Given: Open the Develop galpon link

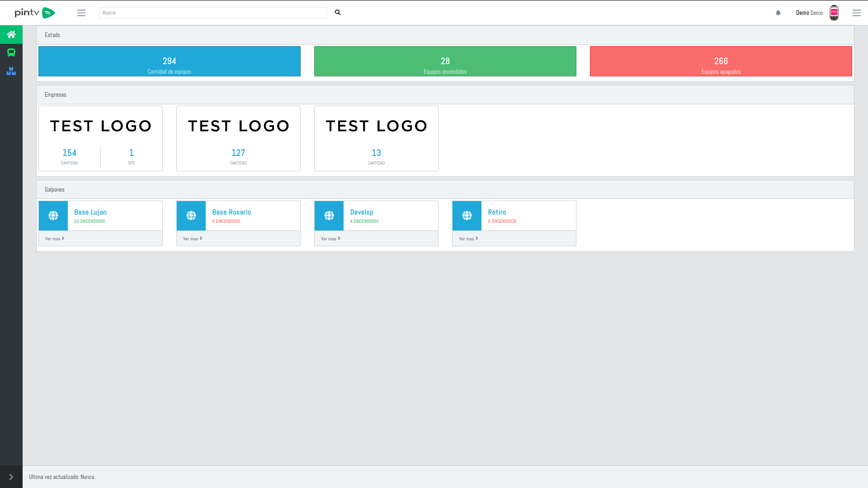Looking at the screenshot, I should click(x=362, y=212).
